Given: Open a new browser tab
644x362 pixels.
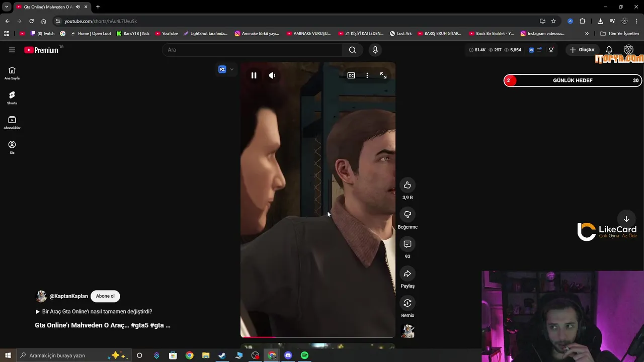Looking at the screenshot, I should click(x=98, y=7).
